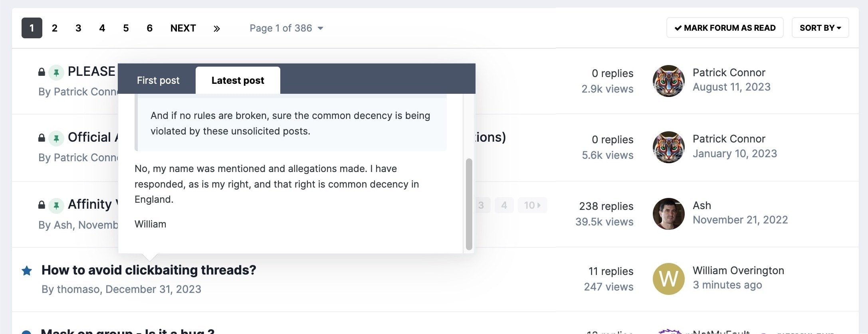
Task: Go to last page double-chevron icon
Action: [x=217, y=28]
